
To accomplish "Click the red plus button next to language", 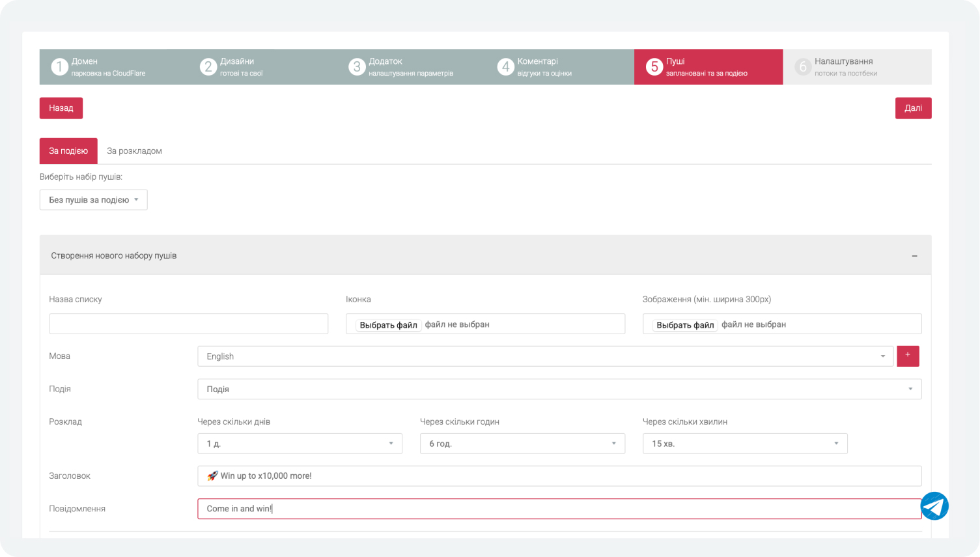I will [908, 356].
